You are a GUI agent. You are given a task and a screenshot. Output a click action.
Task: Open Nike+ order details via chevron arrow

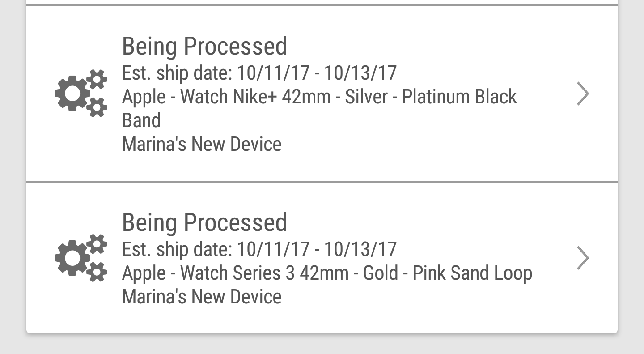pos(583,94)
